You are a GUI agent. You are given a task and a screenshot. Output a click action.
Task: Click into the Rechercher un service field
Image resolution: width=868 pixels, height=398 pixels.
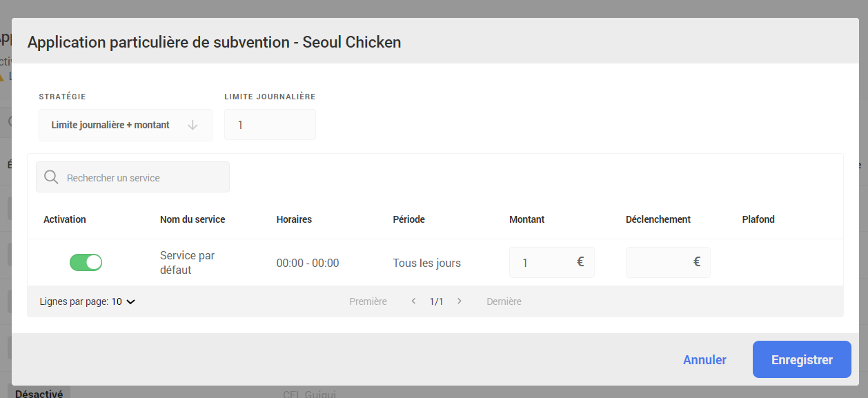tap(141, 178)
